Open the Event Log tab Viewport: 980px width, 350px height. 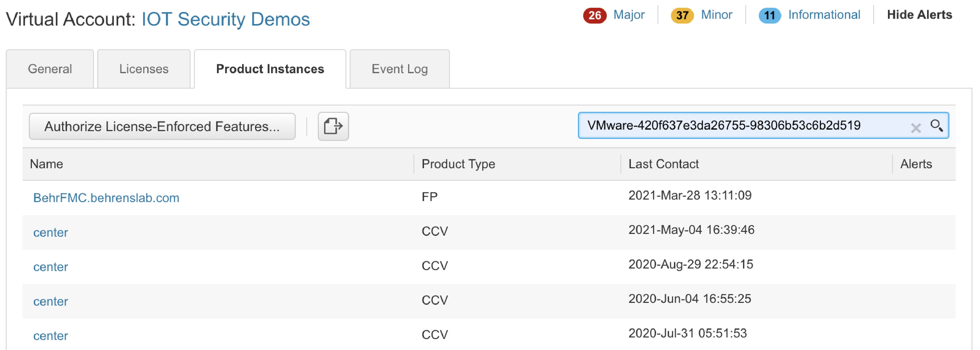tap(400, 69)
